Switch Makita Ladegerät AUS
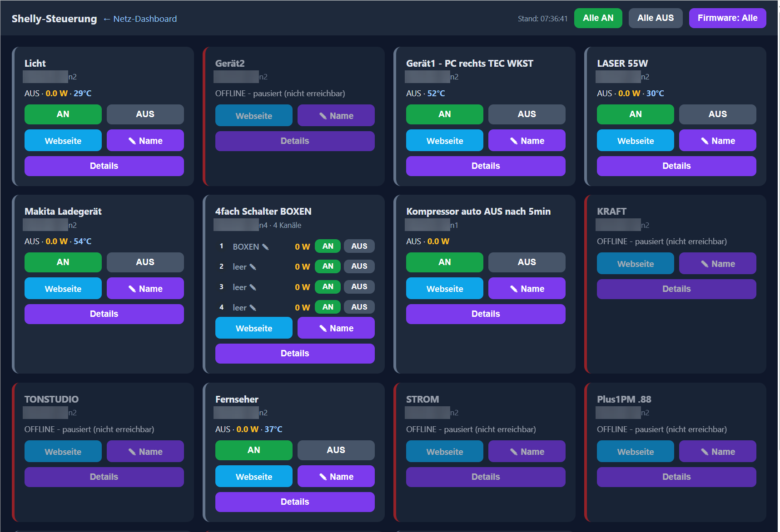This screenshot has height=532, width=780. click(145, 262)
